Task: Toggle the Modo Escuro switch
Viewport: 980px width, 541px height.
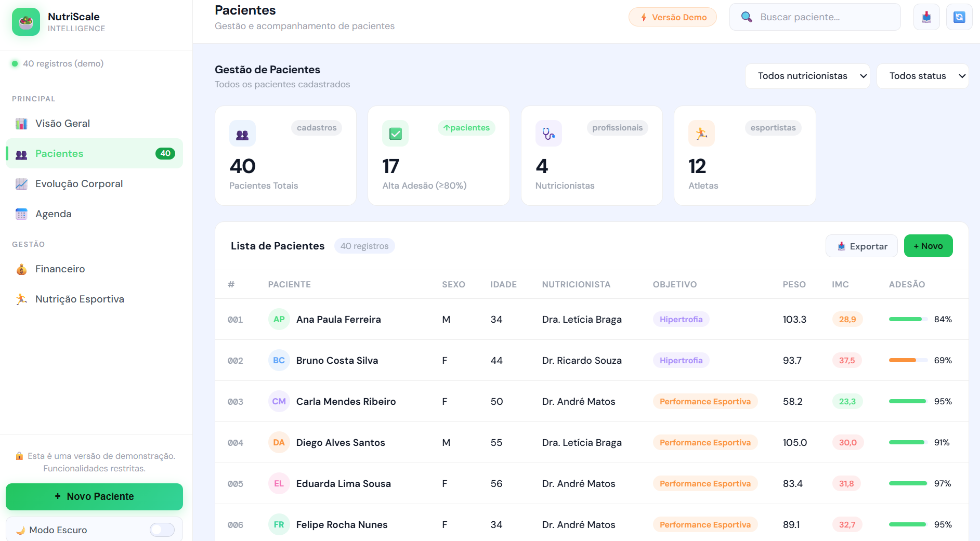Action: [162, 530]
